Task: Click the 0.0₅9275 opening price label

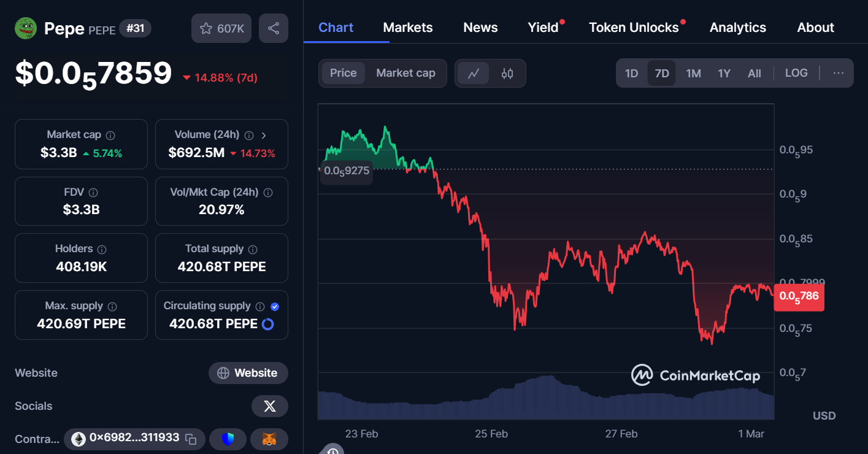Action: click(347, 171)
